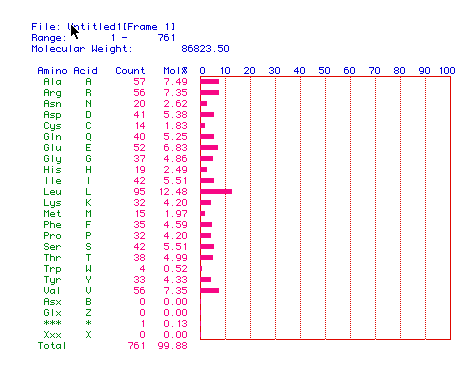Click the Met Mol% value 1.97
The width and height of the screenshot is (472, 380).
175,214
